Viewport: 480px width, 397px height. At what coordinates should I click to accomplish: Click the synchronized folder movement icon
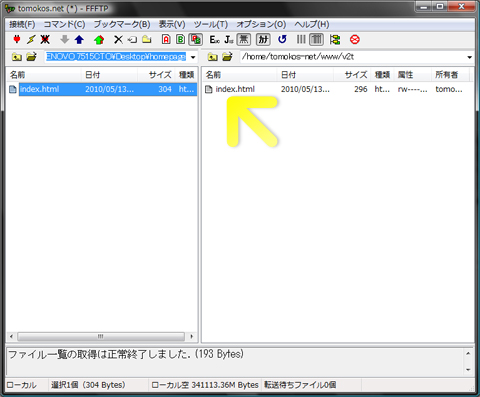[x=335, y=40]
